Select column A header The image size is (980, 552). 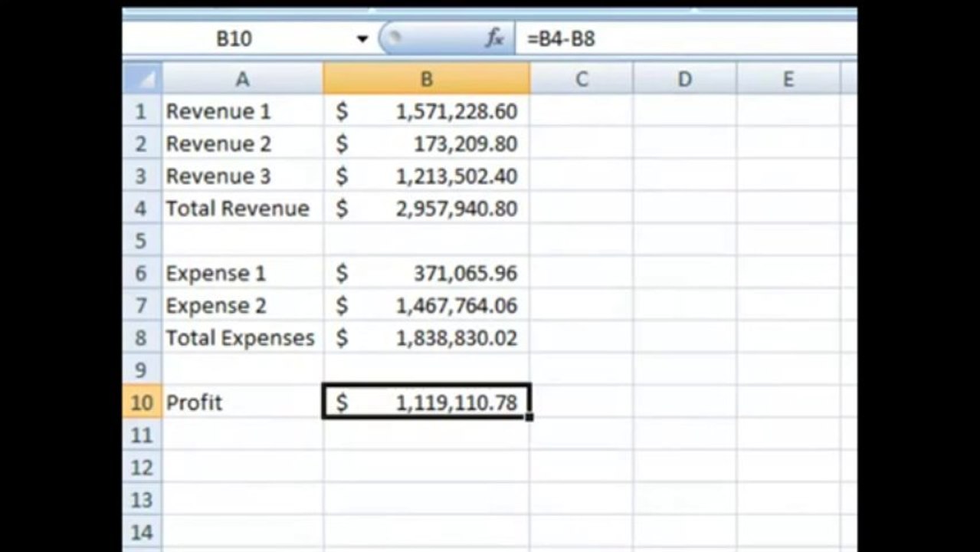(x=242, y=79)
